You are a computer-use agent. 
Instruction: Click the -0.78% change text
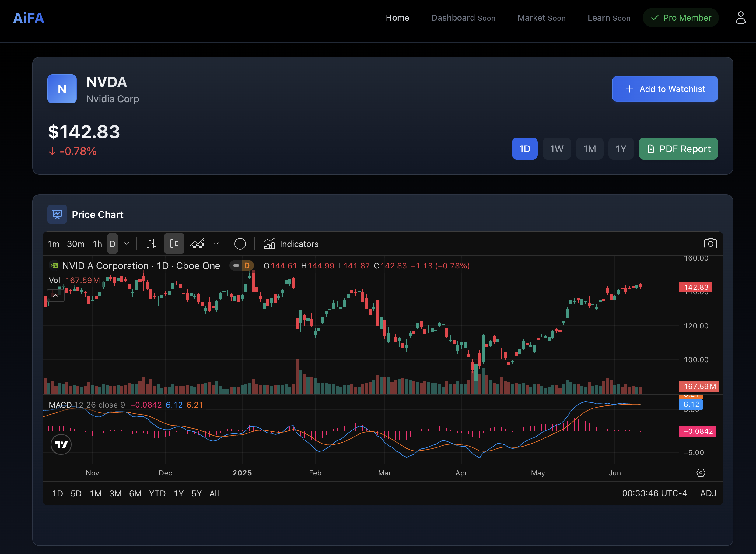coord(73,151)
